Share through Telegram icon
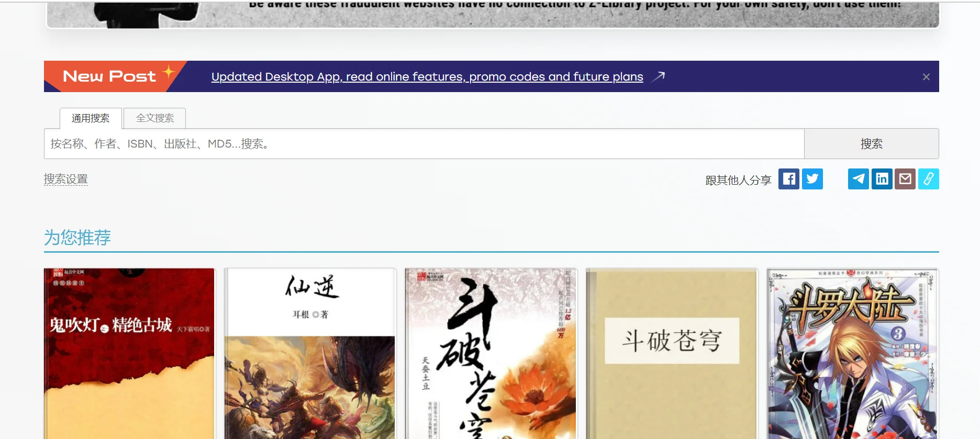Screen dimensions: 980x439 pos(859,179)
